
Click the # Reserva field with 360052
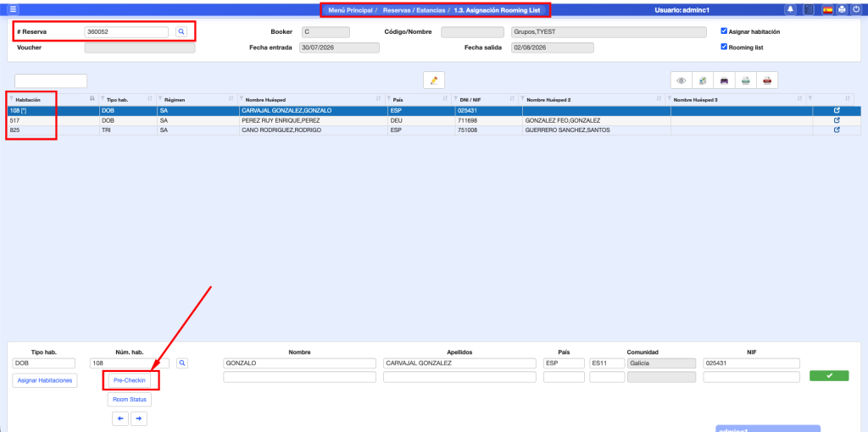(126, 32)
